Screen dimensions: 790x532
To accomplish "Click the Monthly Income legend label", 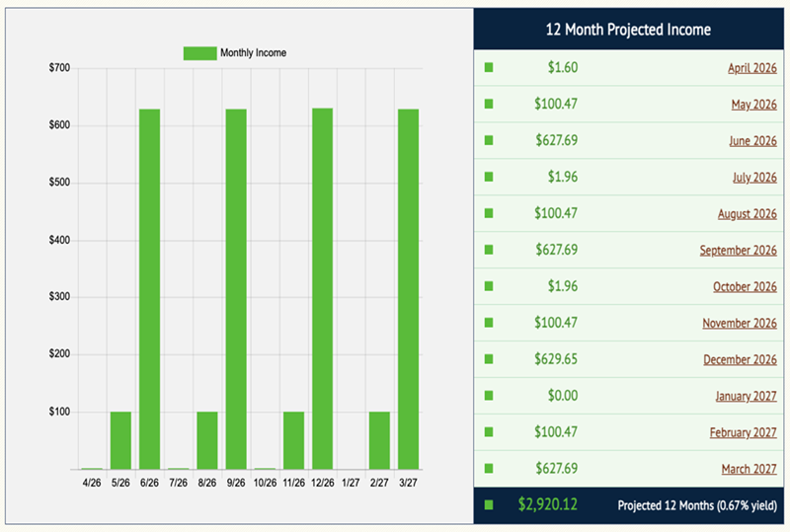I will [253, 52].
